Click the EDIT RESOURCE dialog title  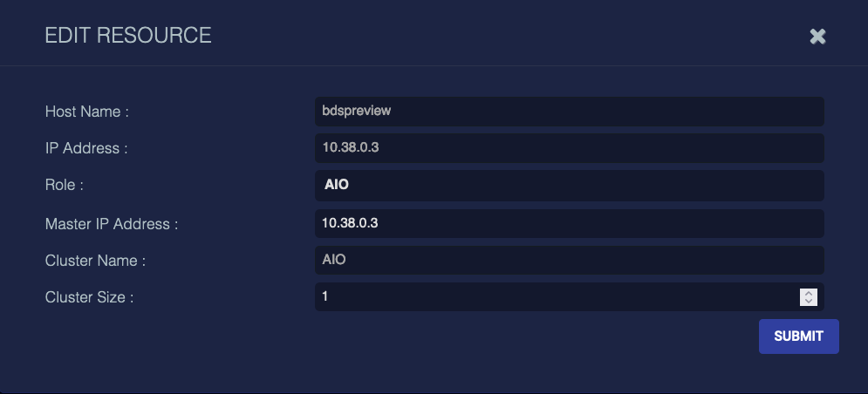tap(128, 36)
